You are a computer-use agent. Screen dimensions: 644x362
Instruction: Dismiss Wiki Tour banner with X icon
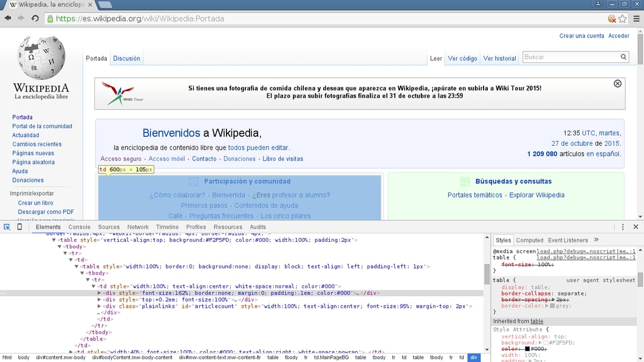617,84
